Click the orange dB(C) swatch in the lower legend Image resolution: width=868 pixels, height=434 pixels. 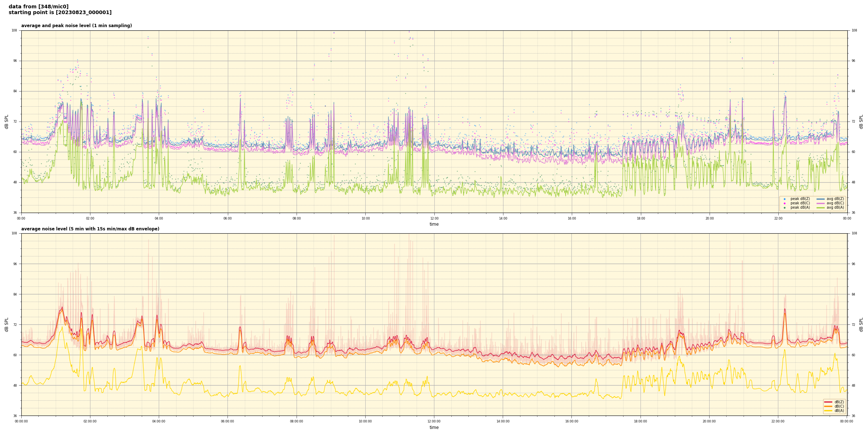coord(828,406)
